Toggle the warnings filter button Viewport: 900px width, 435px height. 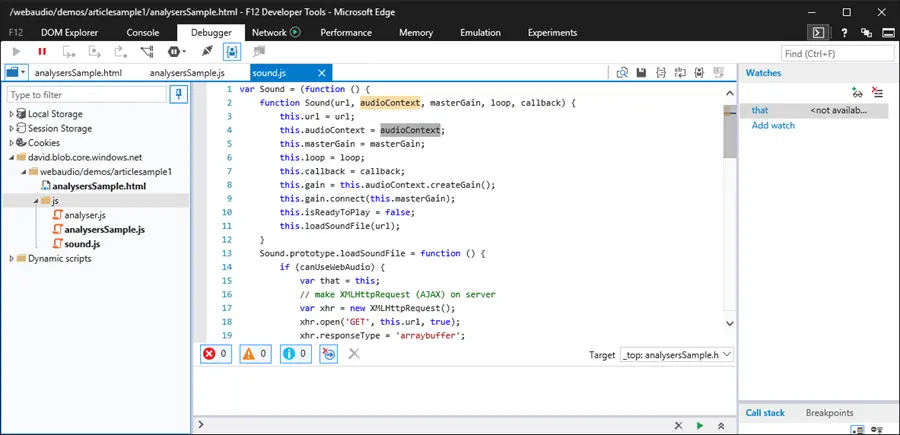point(255,354)
